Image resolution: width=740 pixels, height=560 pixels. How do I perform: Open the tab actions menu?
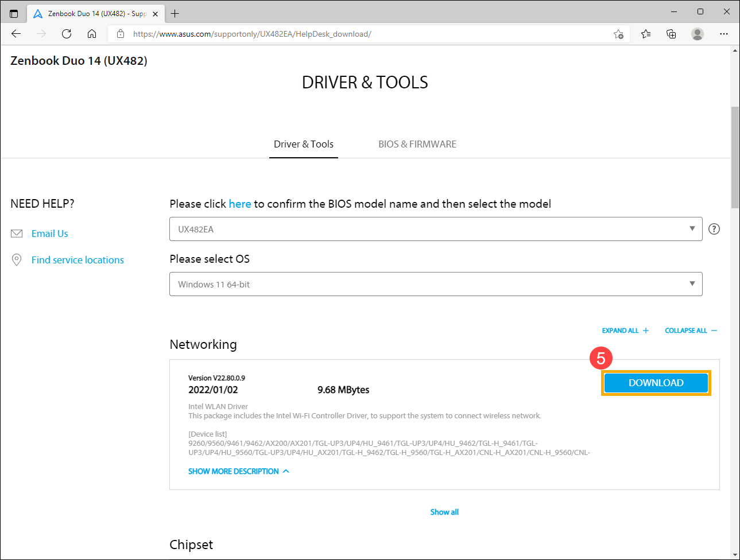(x=14, y=13)
